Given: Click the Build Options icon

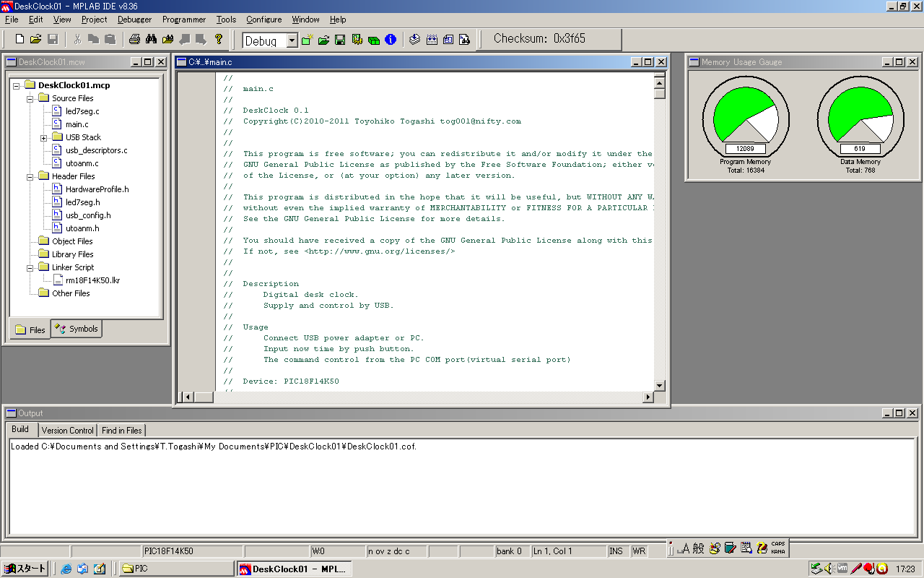Looking at the screenshot, I should [357, 40].
